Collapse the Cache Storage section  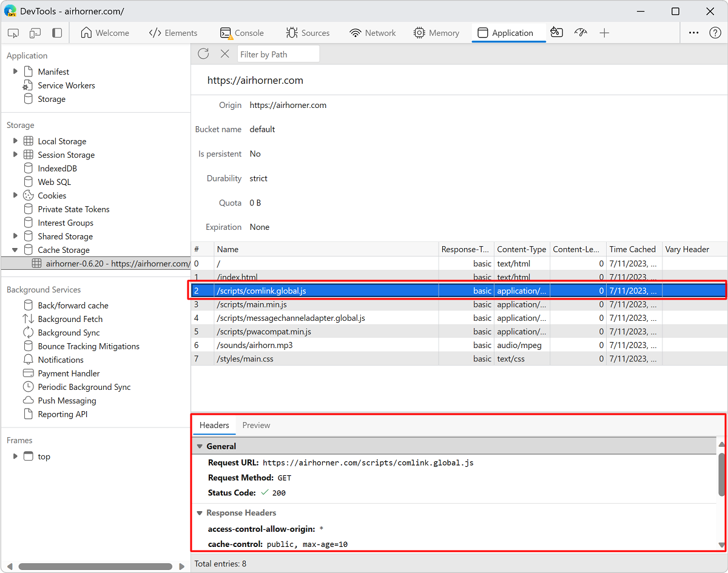(15, 249)
